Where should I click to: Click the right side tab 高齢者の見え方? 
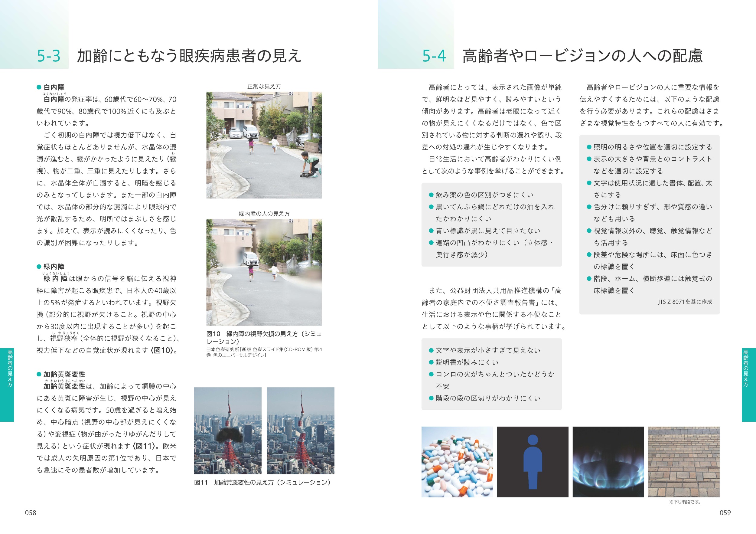pyautogui.click(x=749, y=385)
